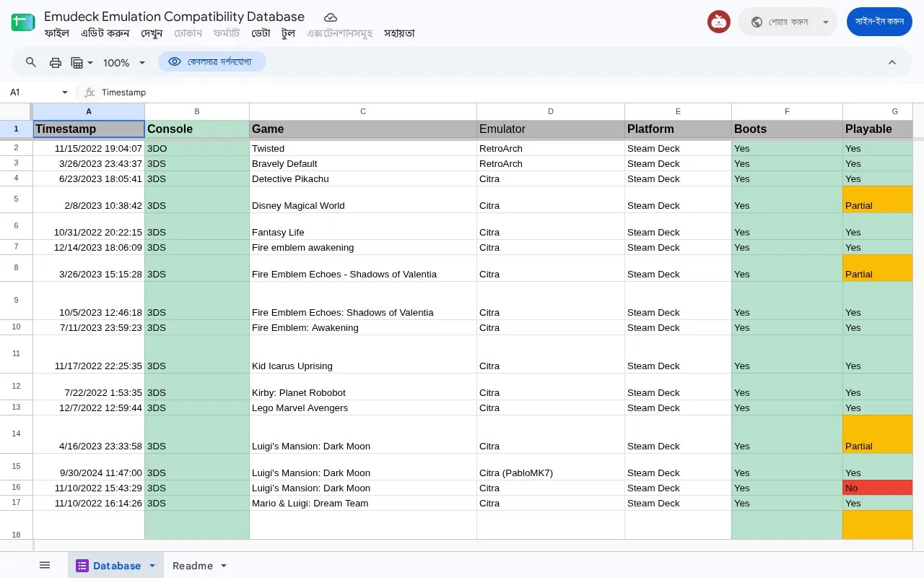Viewport: 924px width, 578px height.
Task: Open the Name Box dropdown arrow
Action: point(65,92)
